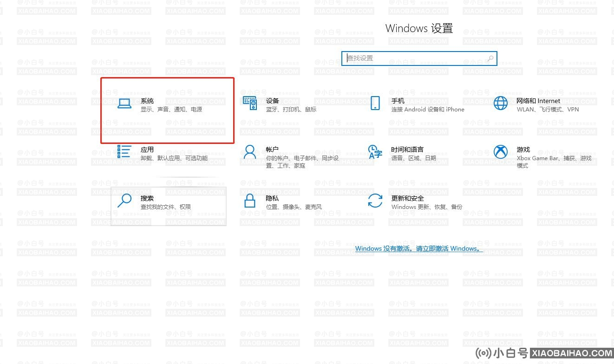The image size is (614, 364).
Task: Open the Network globe icon
Action: (501, 103)
